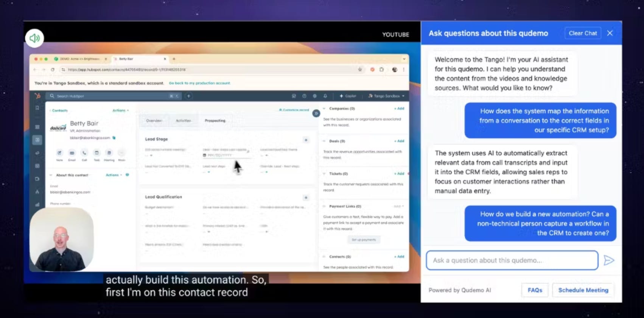Collapse right sidebar with double-chevron button
This screenshot has height=318, width=644.
pos(316,113)
